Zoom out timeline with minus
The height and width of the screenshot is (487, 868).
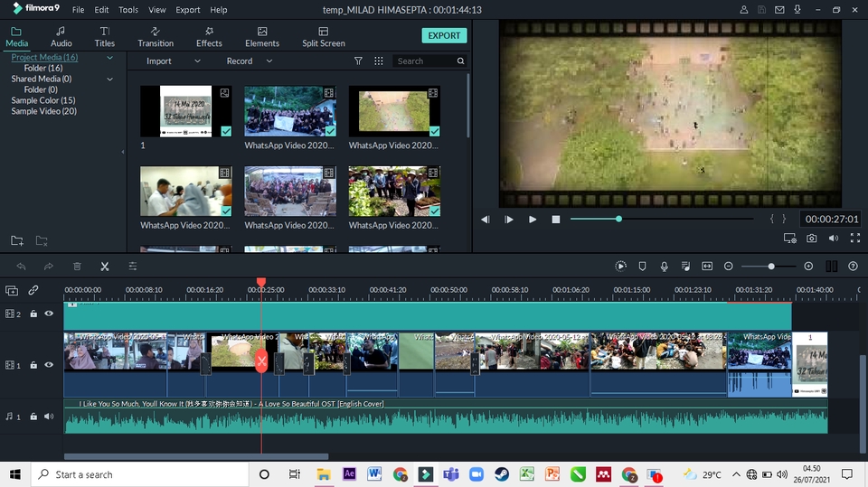click(x=729, y=267)
